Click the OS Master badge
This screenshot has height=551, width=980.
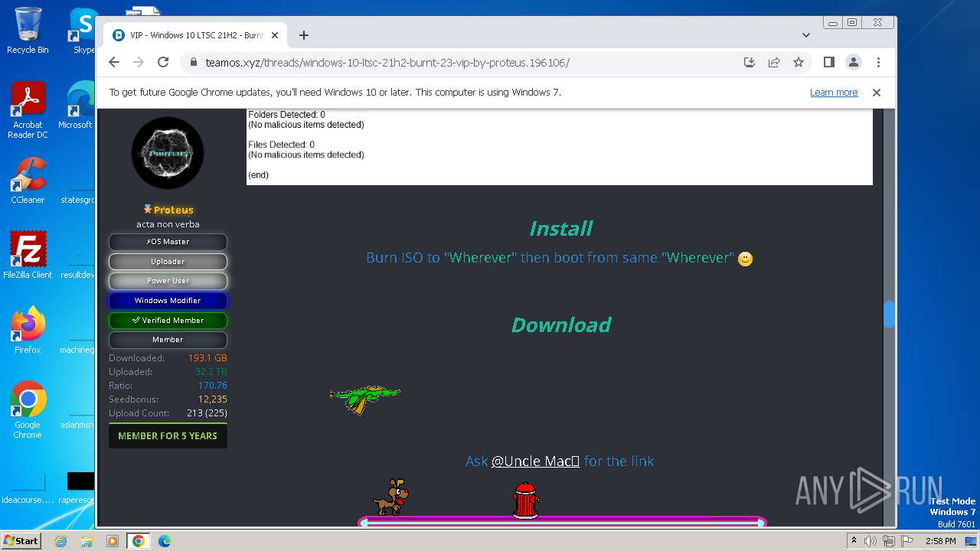click(x=168, y=242)
